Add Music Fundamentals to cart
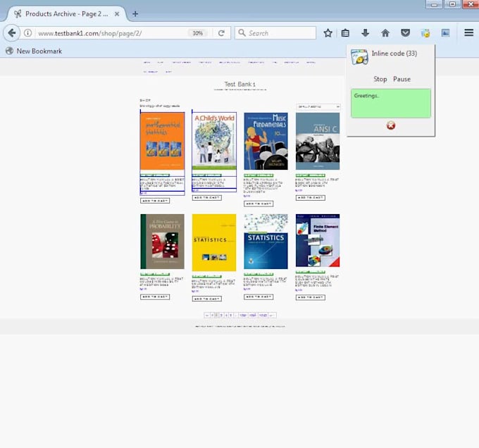Screen dimensions: 479x448 pos(259,204)
